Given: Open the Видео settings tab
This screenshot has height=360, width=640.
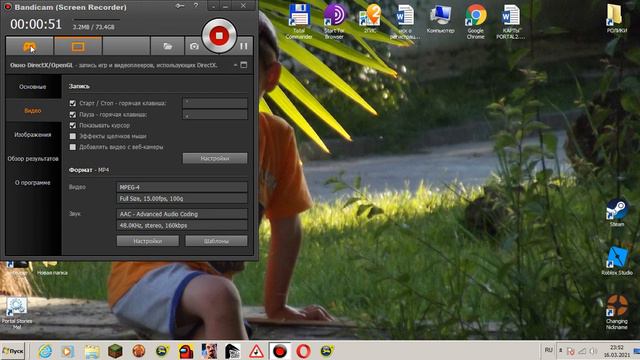Looking at the screenshot, I should 33,111.
